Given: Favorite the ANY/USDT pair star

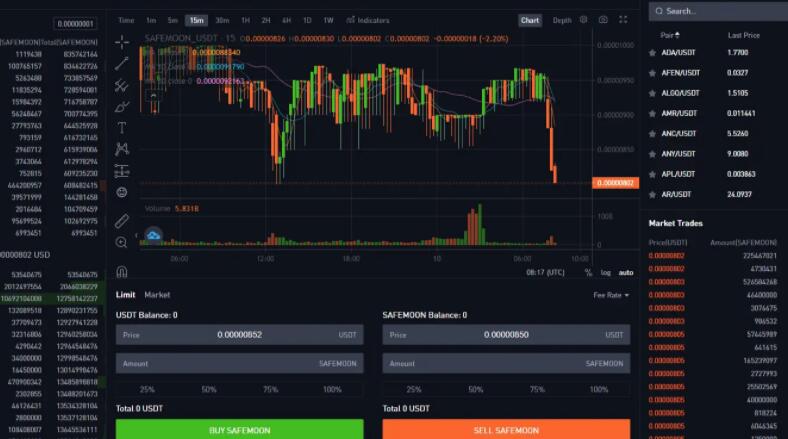Looking at the screenshot, I should pos(652,154).
